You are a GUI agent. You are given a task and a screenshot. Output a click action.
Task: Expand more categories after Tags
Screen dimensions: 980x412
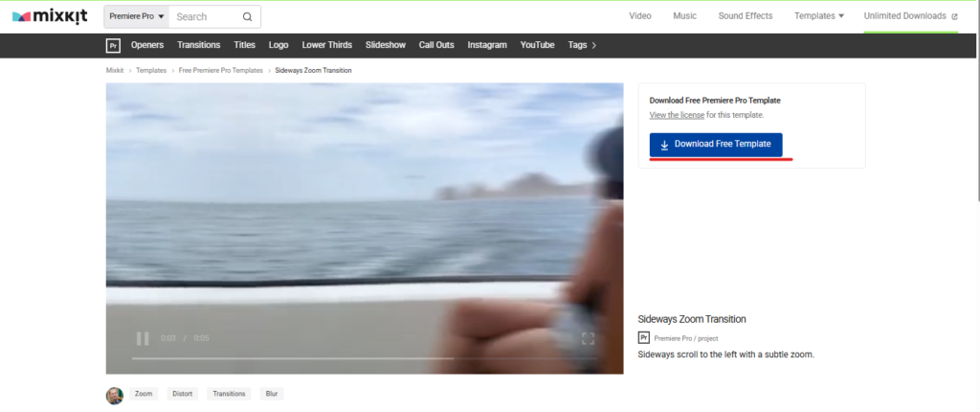click(594, 45)
